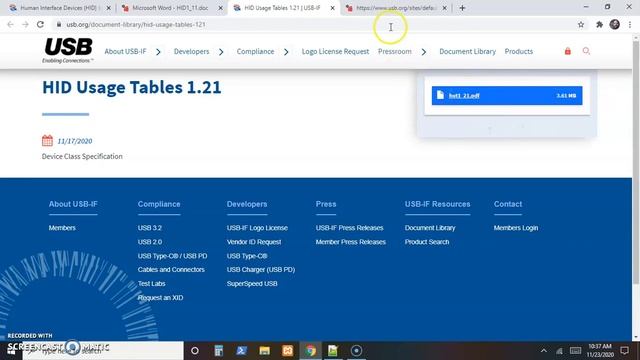This screenshot has width=640, height=360.
Task: Switch to the usb.org/sites/default tab
Action: point(396,8)
